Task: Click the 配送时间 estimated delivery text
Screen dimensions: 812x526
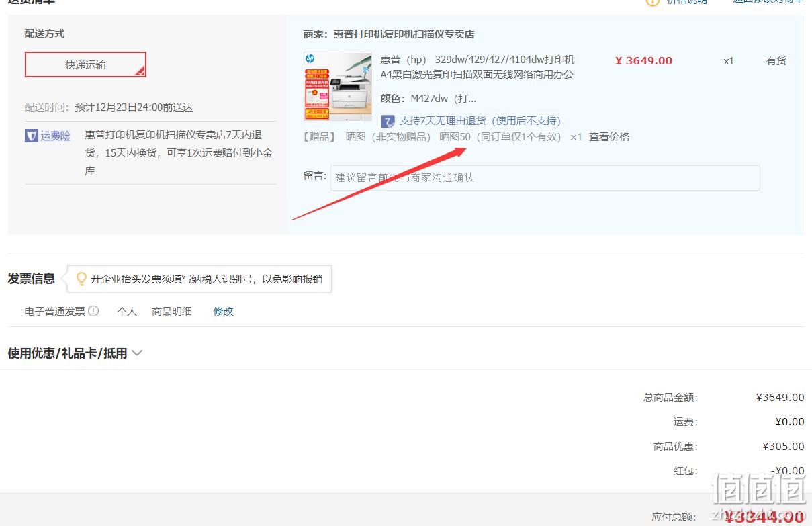Action: pyautogui.click(x=109, y=107)
